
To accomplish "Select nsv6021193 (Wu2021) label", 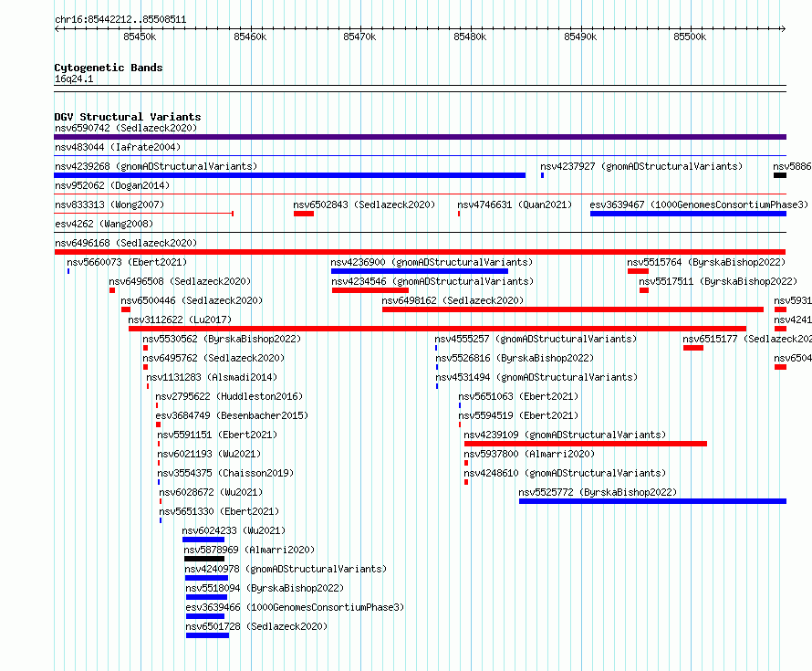I will (209, 454).
